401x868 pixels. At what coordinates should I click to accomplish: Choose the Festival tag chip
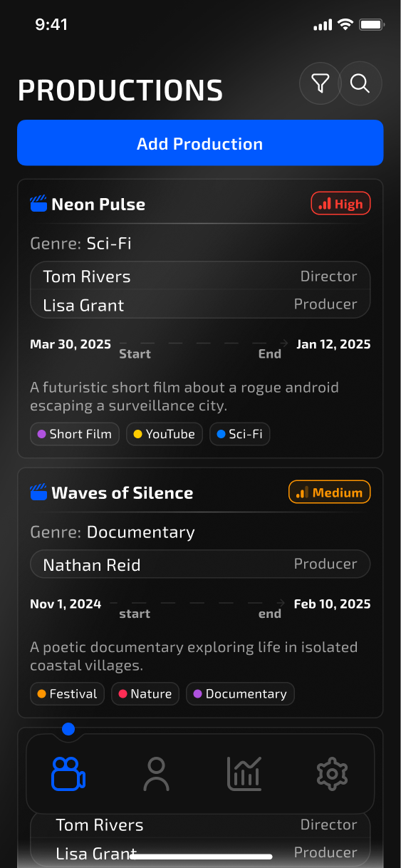(68, 694)
